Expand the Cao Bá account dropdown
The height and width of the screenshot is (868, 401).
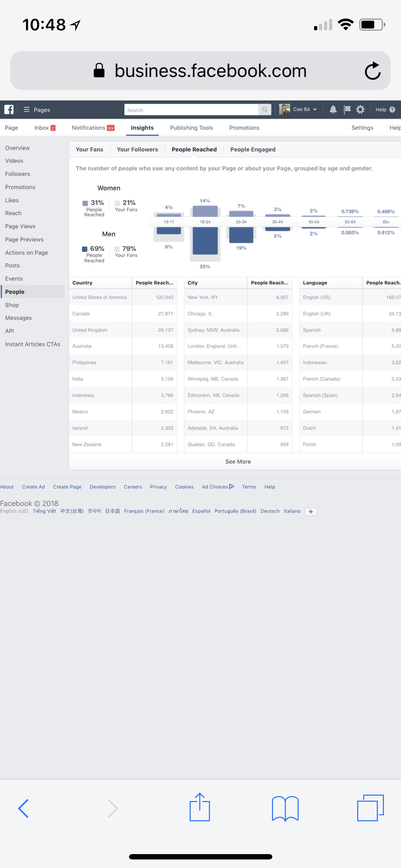pyautogui.click(x=315, y=109)
